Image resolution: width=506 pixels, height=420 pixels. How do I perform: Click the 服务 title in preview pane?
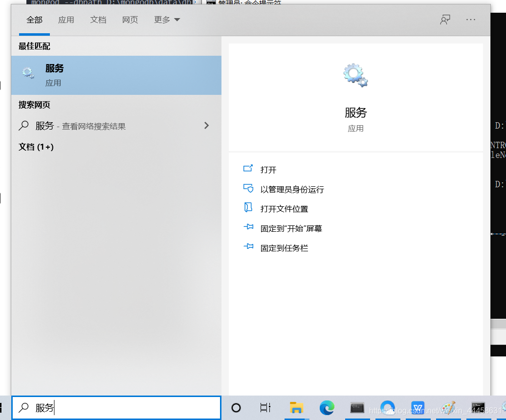coord(355,112)
